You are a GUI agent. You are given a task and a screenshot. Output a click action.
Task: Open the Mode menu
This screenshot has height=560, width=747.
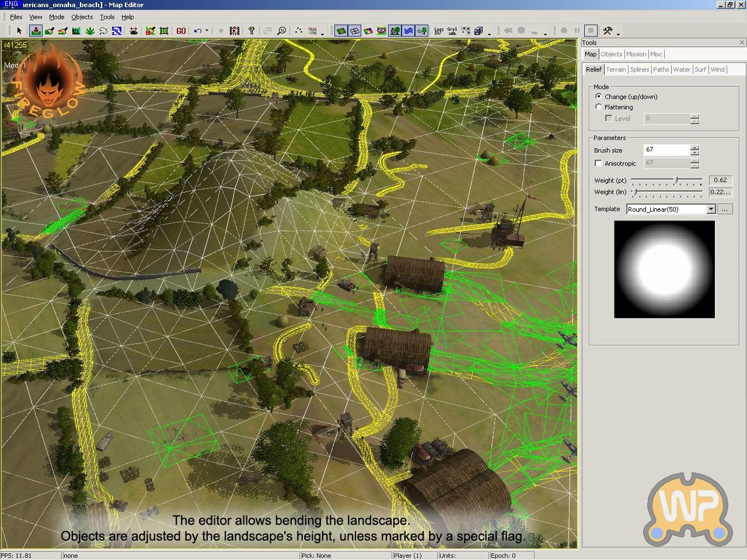coord(57,17)
